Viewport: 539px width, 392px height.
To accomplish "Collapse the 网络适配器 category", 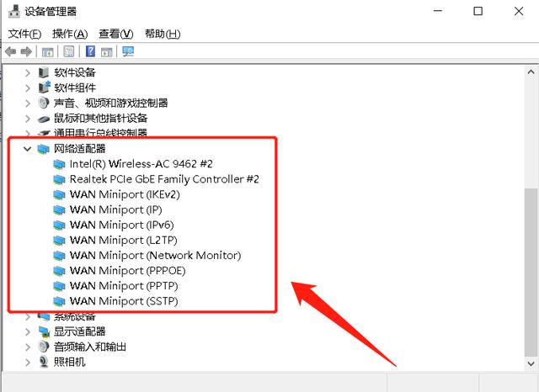I will (27, 149).
